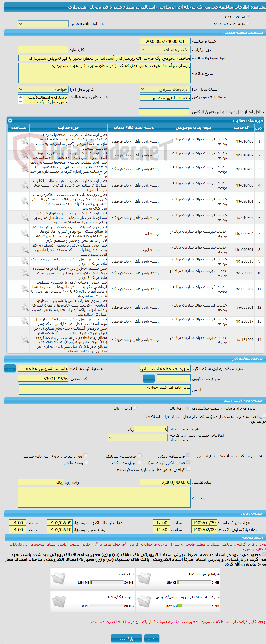Viewport: 266px width, 644px height.
Task: Toggle موارد بند پ، ج و خ checkbox
Action: (85, 456)
